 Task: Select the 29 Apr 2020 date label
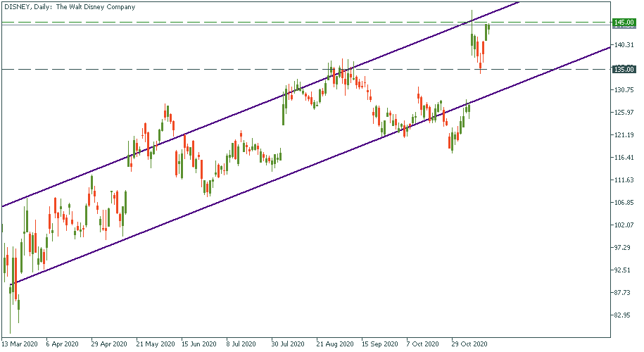[109, 344]
